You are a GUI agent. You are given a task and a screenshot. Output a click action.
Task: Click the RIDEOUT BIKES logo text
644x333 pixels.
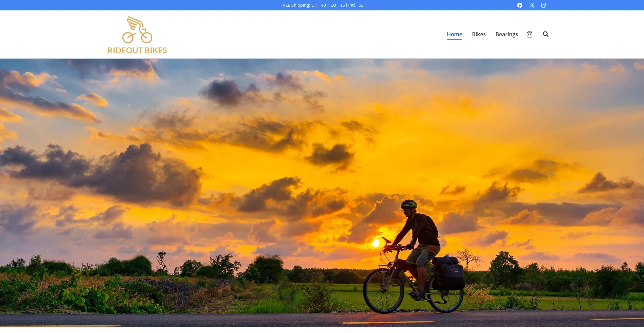coord(137,50)
